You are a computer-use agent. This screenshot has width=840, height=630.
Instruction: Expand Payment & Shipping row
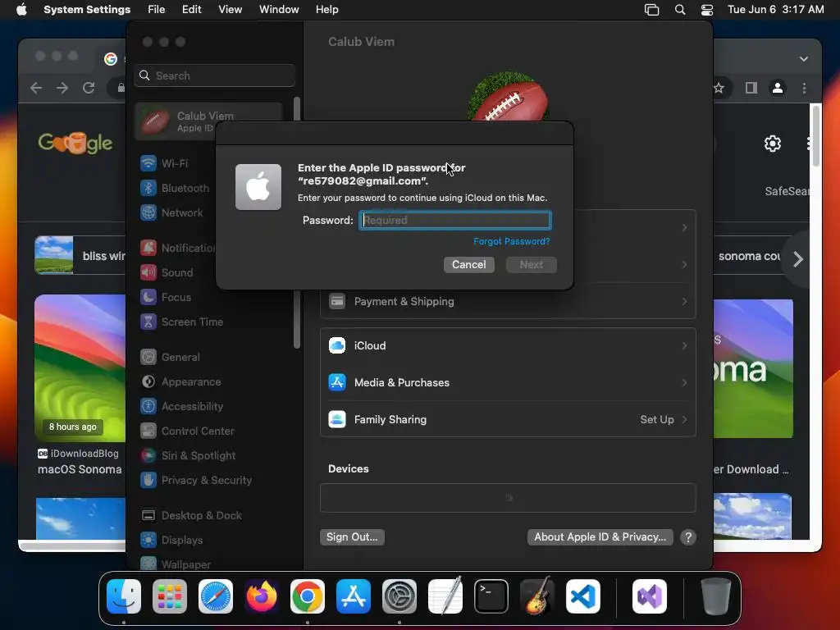pyautogui.click(x=507, y=302)
